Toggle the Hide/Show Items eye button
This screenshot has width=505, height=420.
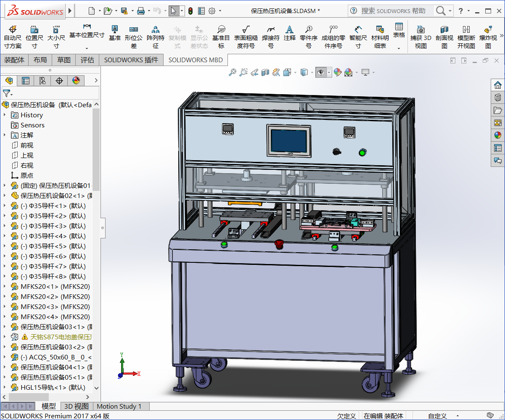321,73
